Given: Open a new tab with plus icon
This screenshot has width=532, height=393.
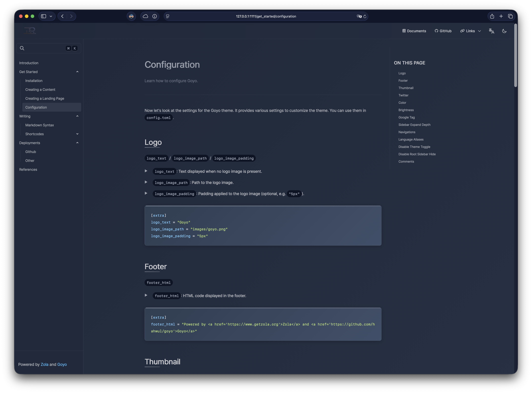Looking at the screenshot, I should click(501, 16).
